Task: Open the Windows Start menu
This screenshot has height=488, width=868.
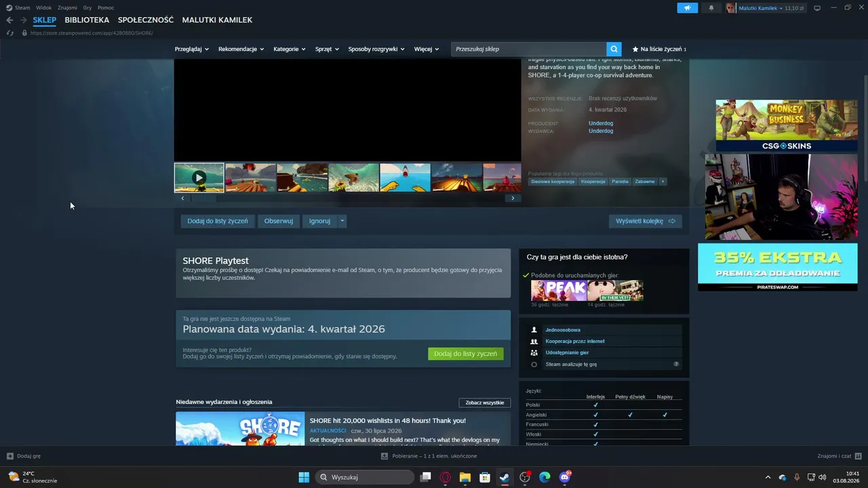Action: pyautogui.click(x=304, y=477)
